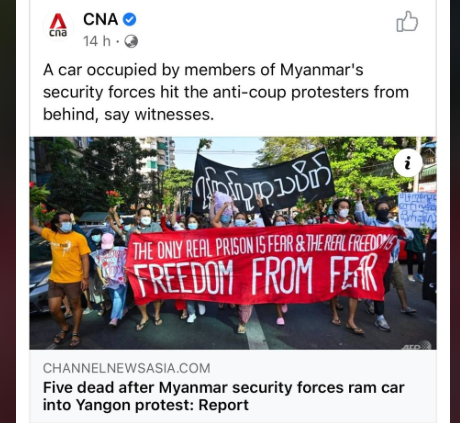Click the AFP watermark in photo
Viewport: 460px width, 423px height.
pyautogui.click(x=416, y=346)
